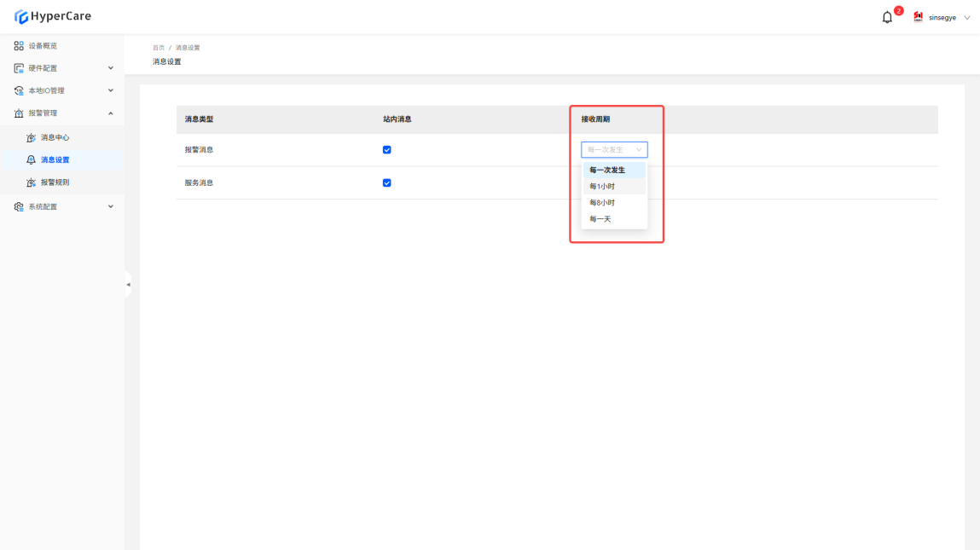Click the 设备概览 grid icon

pyautogui.click(x=19, y=46)
